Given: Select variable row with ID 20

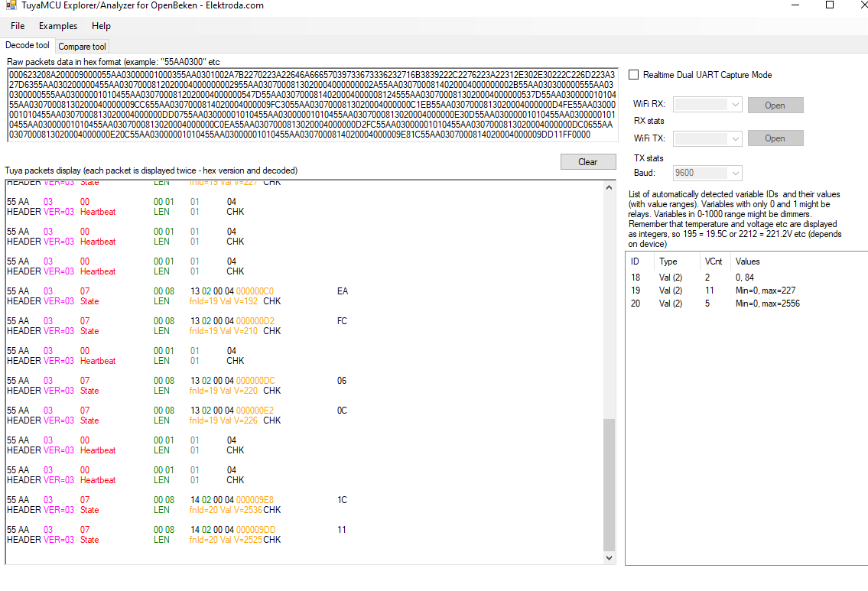Looking at the screenshot, I should (x=746, y=304).
